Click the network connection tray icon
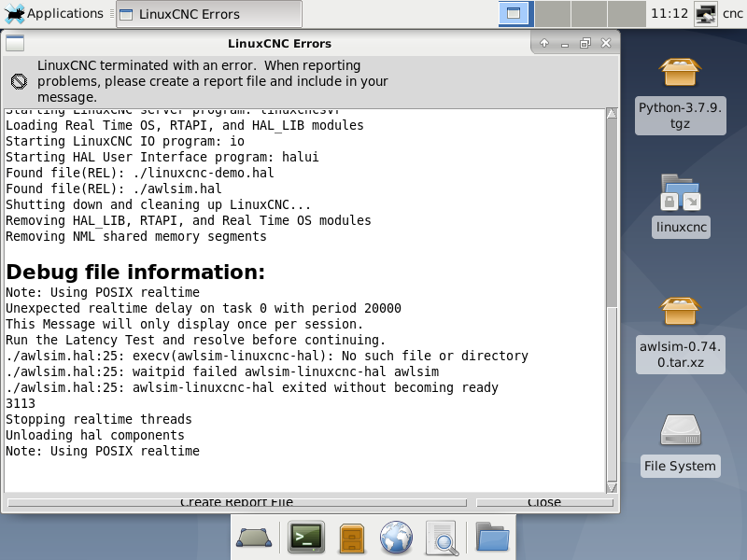Image resolution: width=747 pixels, height=560 pixels. click(x=707, y=14)
